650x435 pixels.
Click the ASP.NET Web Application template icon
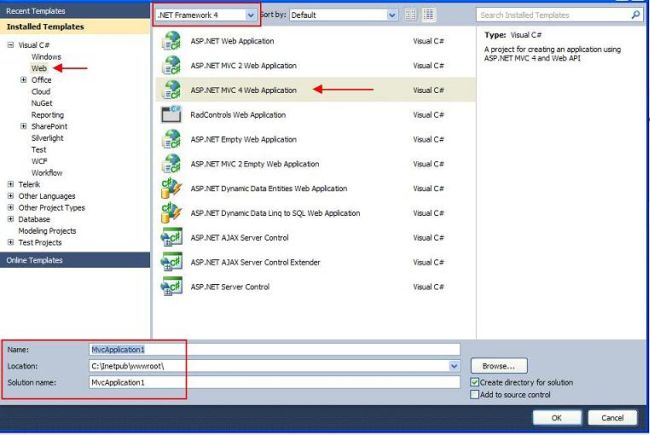pos(171,41)
